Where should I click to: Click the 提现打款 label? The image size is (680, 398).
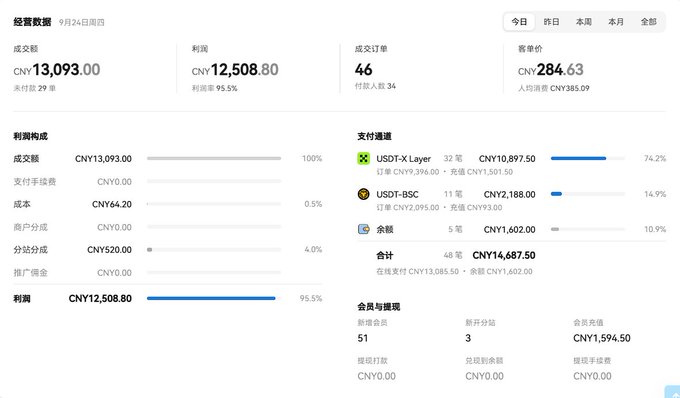pos(373,360)
